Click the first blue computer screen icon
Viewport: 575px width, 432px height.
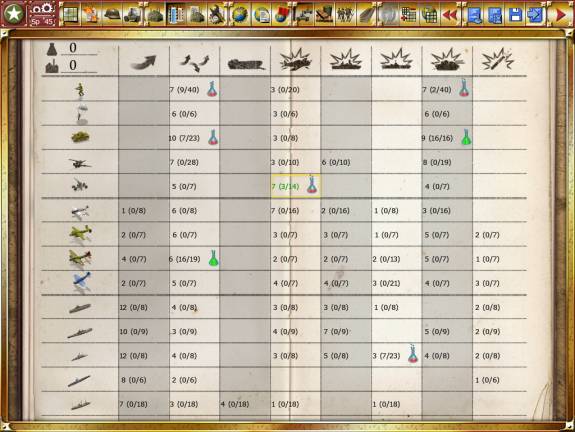pos(475,15)
